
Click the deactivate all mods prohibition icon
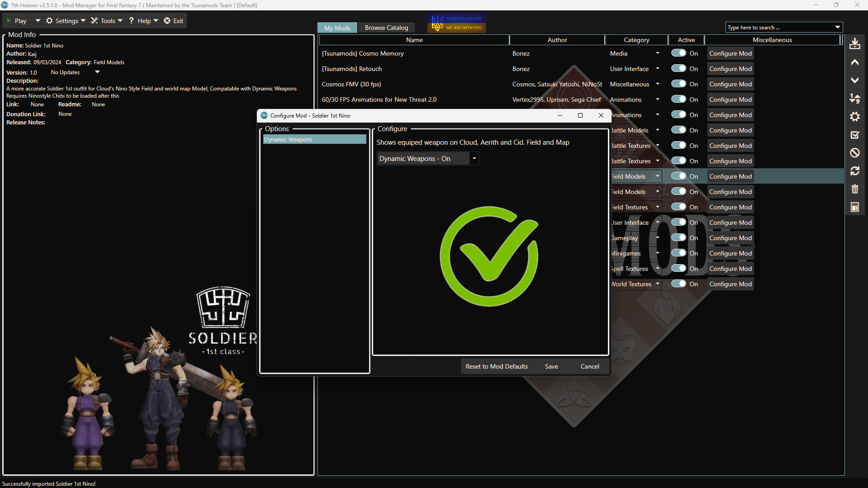[854, 153]
